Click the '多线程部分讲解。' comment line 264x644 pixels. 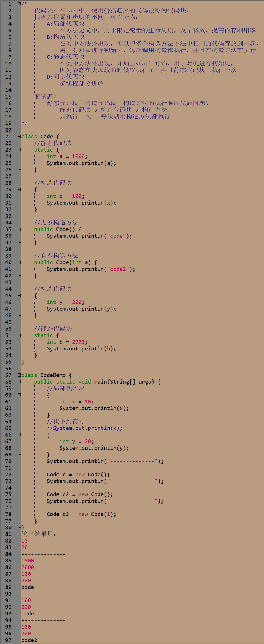point(84,84)
